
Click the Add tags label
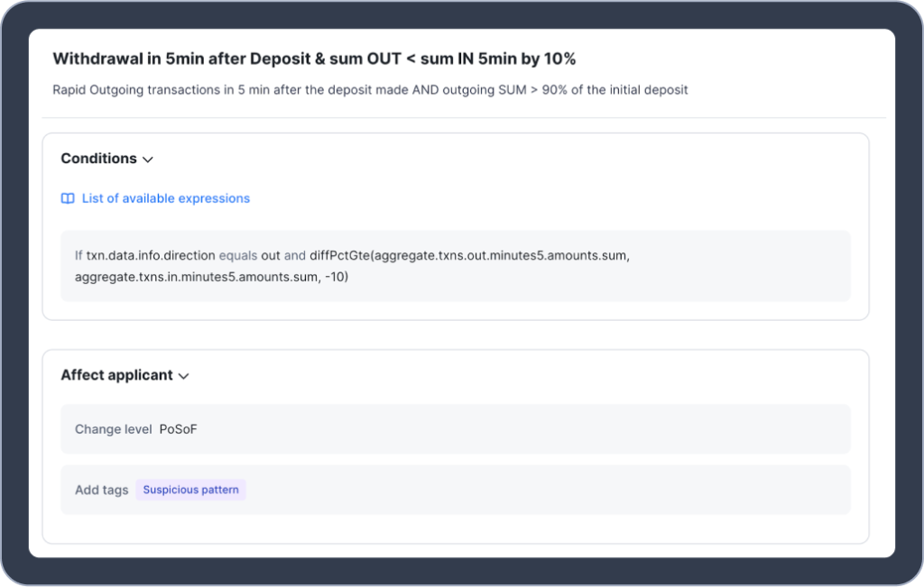(101, 490)
